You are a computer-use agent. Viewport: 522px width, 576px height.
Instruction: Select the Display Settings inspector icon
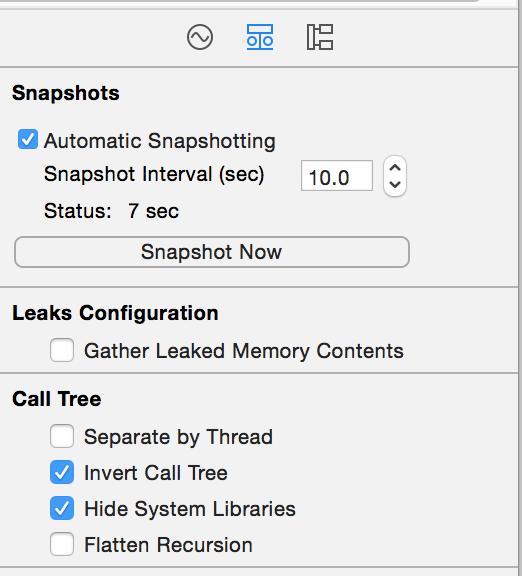point(260,37)
